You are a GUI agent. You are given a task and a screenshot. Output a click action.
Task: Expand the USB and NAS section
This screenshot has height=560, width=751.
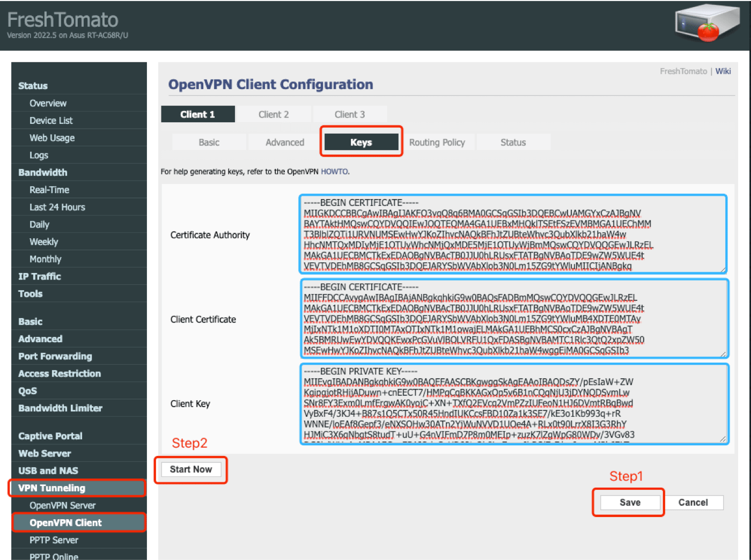[48, 470]
